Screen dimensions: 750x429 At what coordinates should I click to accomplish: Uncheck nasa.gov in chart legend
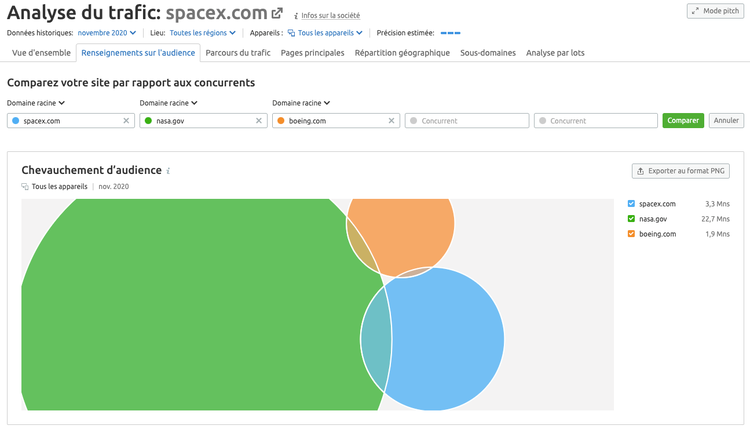631,219
